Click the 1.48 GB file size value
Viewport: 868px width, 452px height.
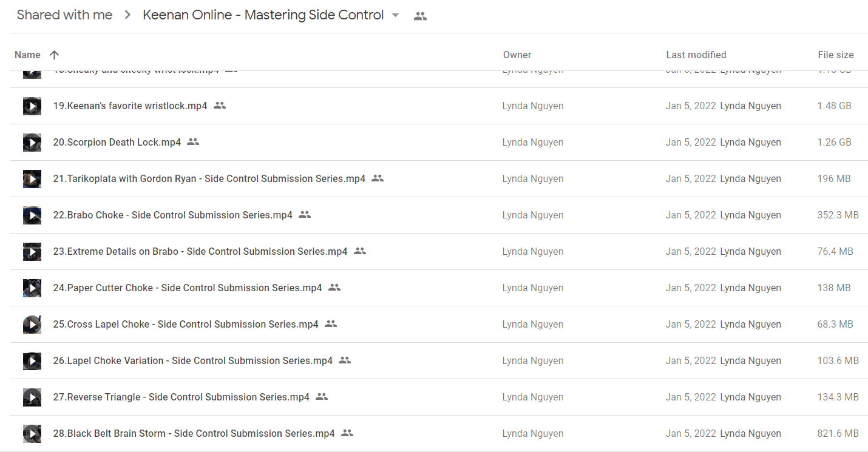(x=835, y=106)
